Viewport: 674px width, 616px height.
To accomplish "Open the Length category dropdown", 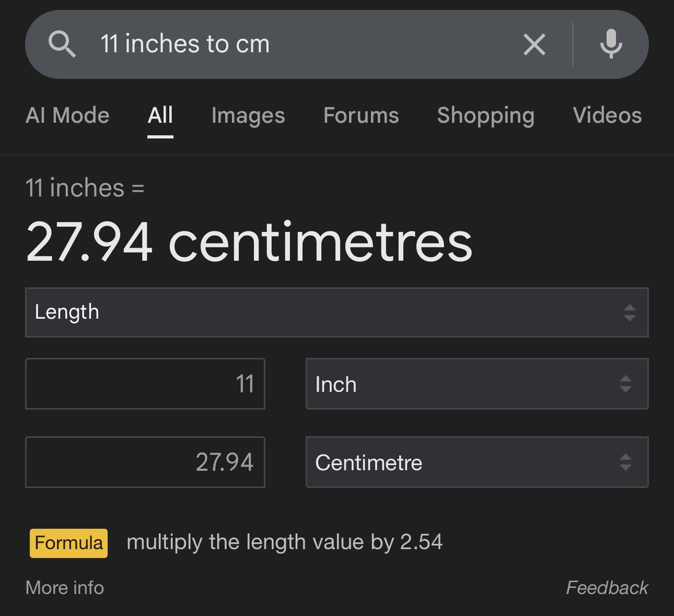I will (337, 312).
